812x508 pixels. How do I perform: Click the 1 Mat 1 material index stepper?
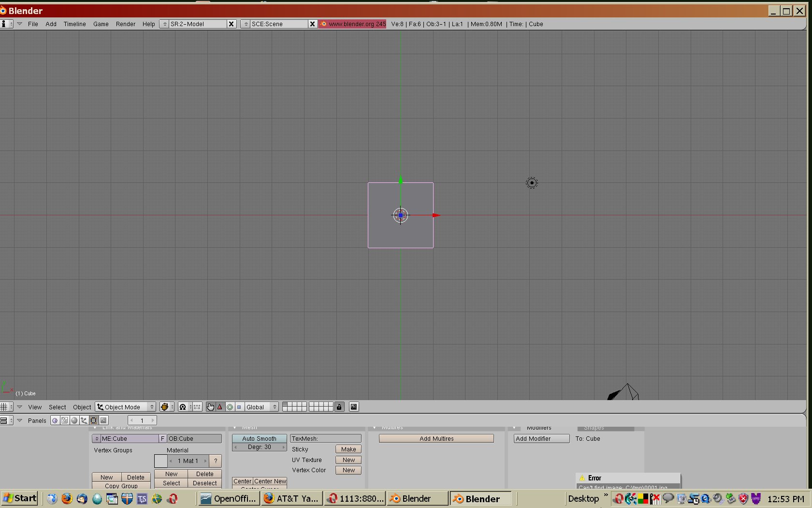pos(188,461)
